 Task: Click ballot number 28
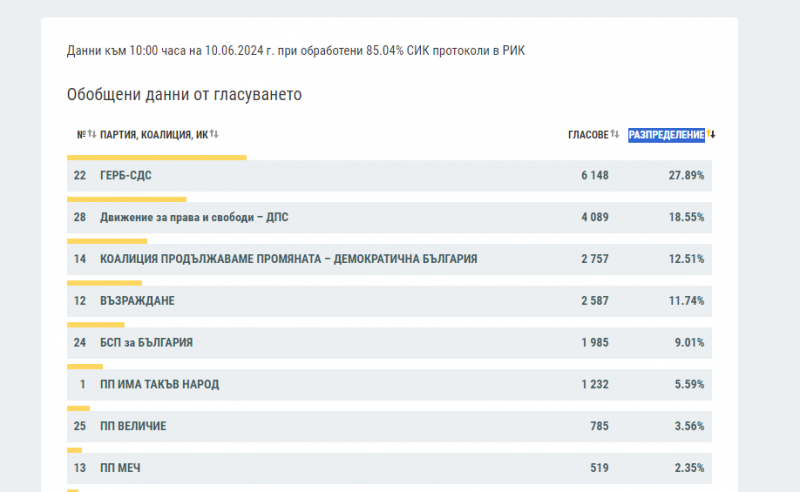pos(80,217)
